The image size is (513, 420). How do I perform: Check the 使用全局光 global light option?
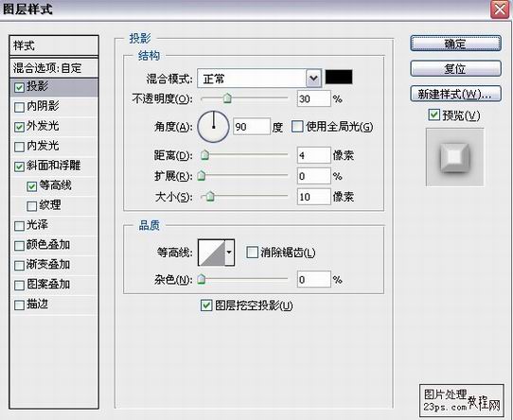pyautogui.click(x=297, y=127)
